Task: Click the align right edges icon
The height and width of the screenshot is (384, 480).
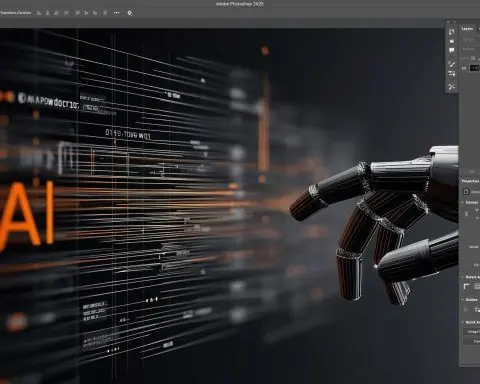Action: (56, 13)
